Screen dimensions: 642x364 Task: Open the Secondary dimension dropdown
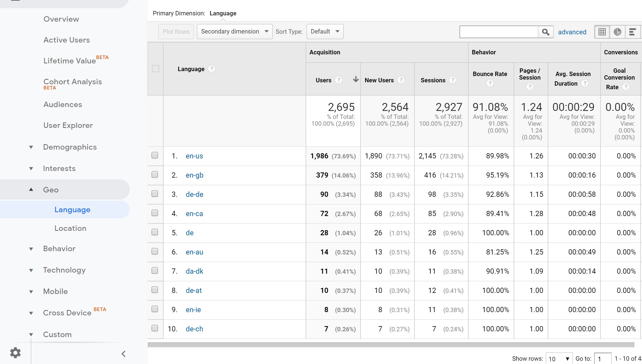(235, 32)
